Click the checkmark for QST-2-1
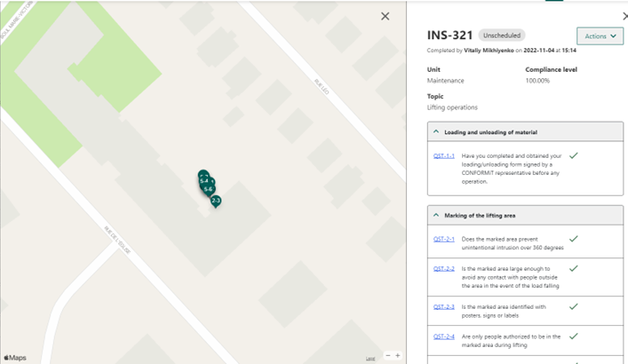The width and height of the screenshot is (628, 364). point(574,239)
